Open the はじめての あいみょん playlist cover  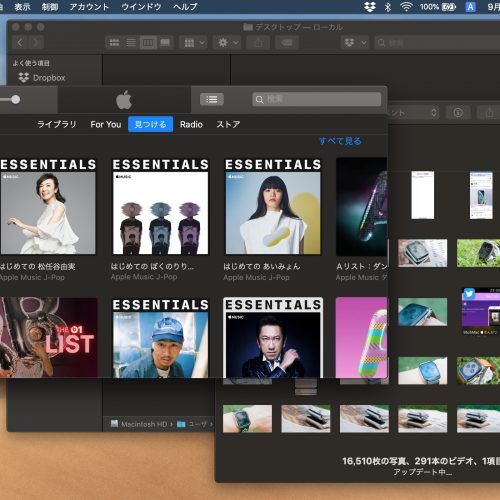[x=273, y=206]
